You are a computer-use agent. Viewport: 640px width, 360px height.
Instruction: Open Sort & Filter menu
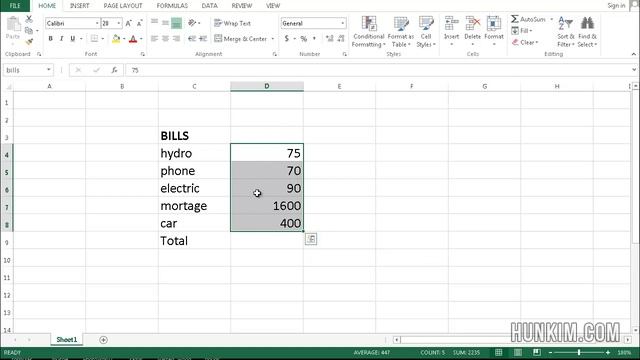pos(566,32)
